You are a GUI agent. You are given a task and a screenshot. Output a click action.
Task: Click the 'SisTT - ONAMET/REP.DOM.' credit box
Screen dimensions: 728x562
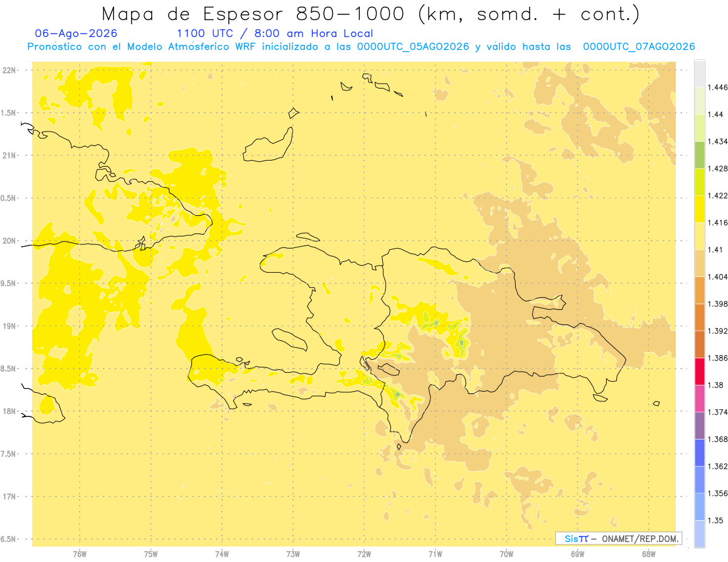(619, 538)
